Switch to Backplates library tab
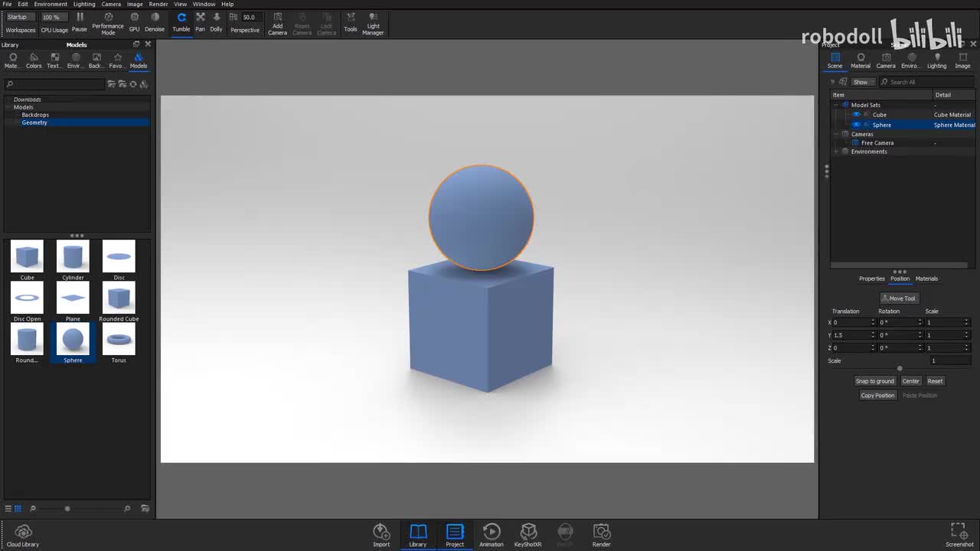The image size is (980, 551). coord(96,61)
